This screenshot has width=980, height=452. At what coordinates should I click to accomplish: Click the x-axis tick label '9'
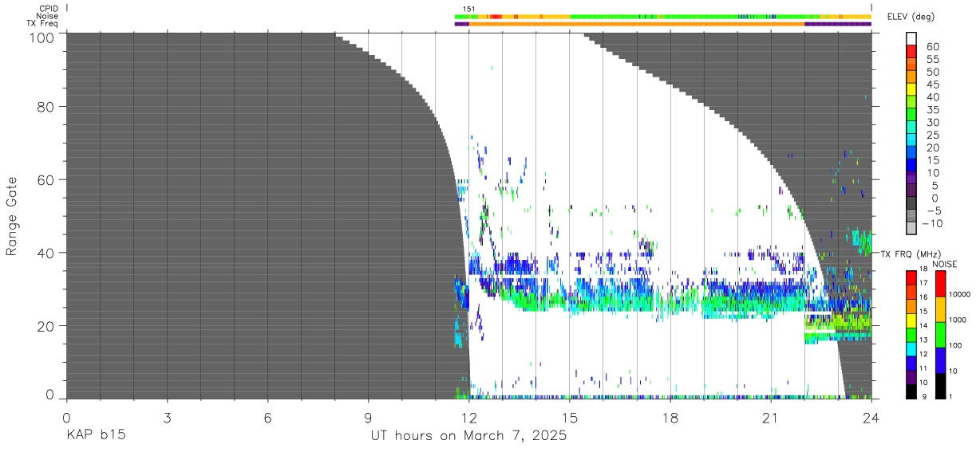coord(369,418)
